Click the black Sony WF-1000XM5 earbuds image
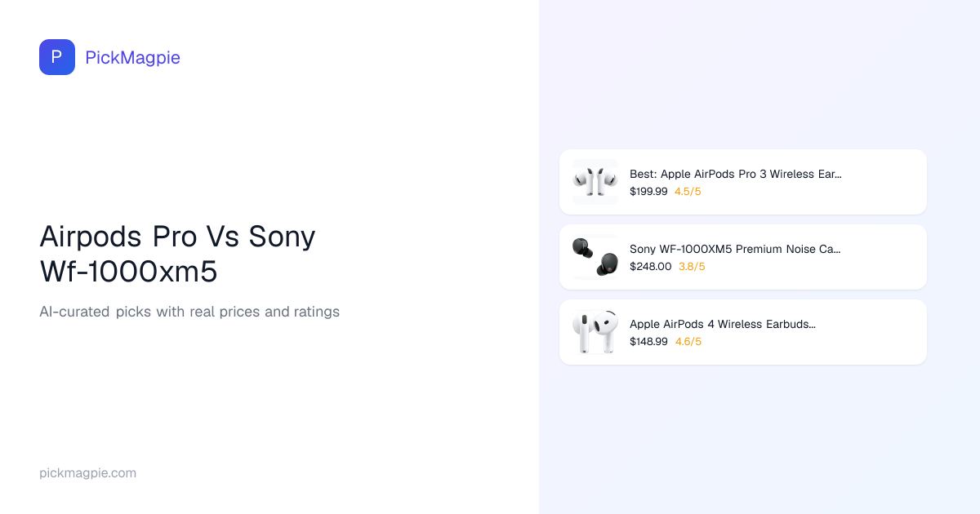Screen dimensions: 980x514 tap(595, 256)
